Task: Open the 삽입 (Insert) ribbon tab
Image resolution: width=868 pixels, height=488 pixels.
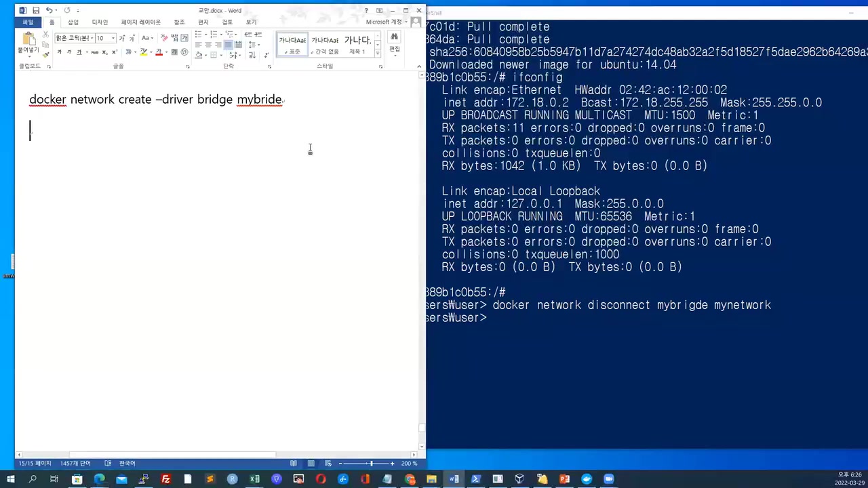Action: click(x=73, y=22)
